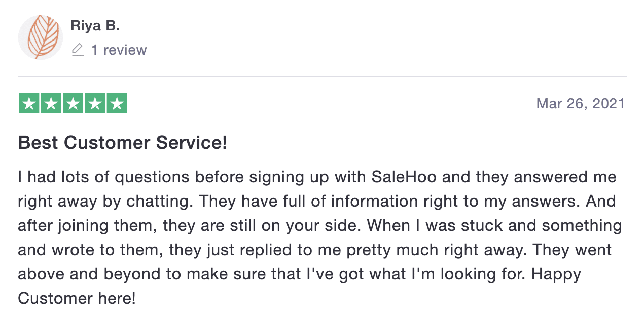Viewport: 644px width, 320px height.
Task: Click the review date Mar 26, 2021
Action: pos(581,104)
